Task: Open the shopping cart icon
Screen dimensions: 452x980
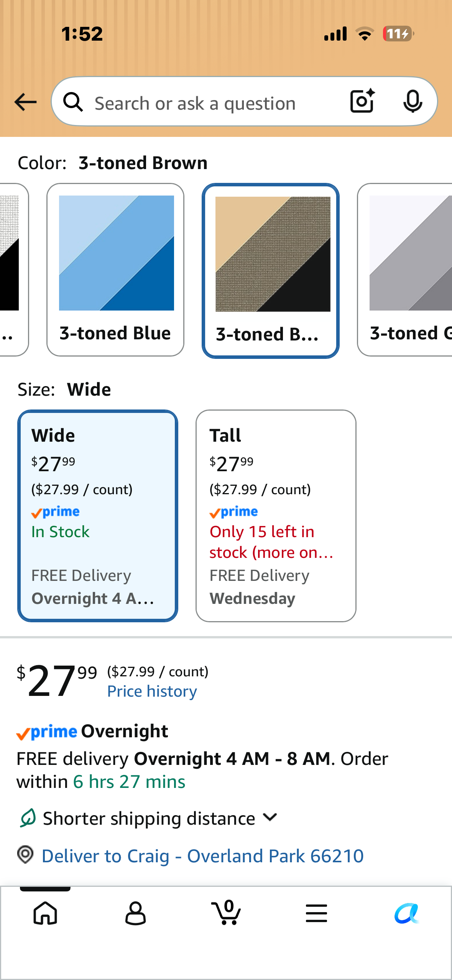Action: coord(226,912)
